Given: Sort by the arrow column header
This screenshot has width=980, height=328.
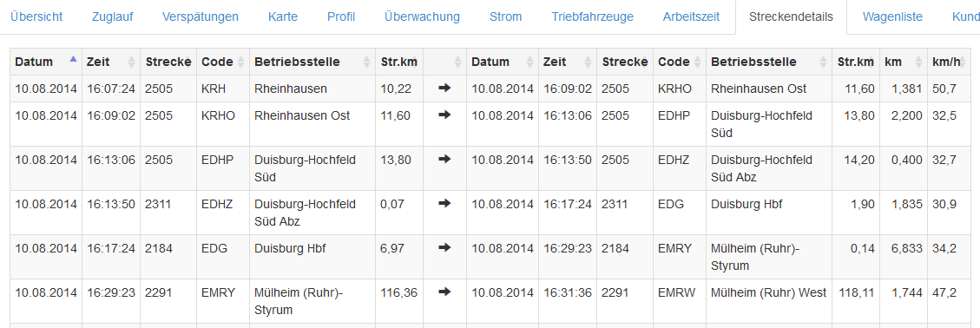Looking at the screenshot, I should click(444, 62).
